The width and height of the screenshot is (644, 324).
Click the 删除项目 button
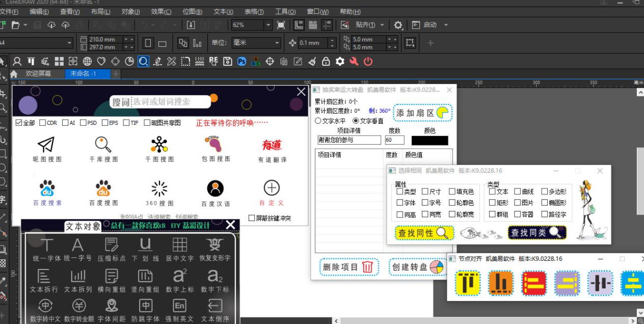349,267
